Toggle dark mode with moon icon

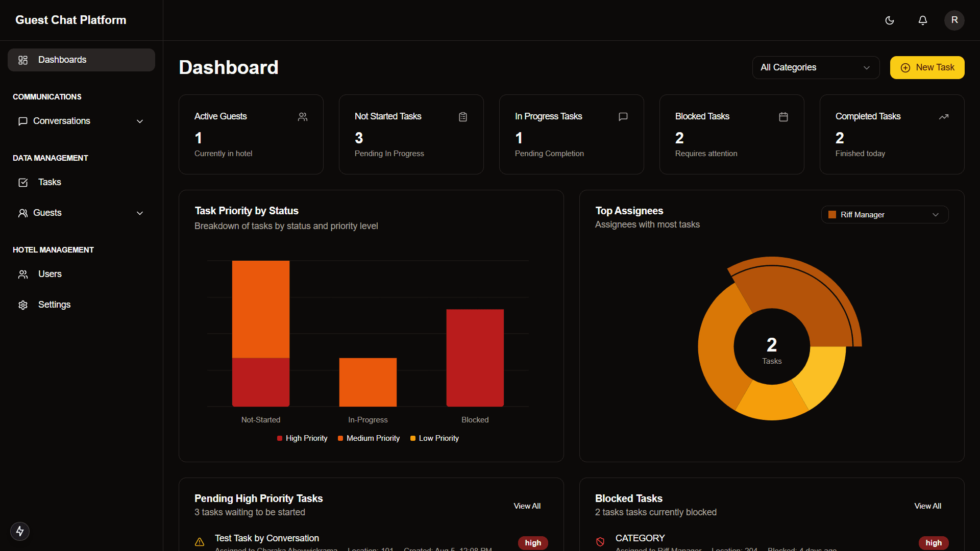coord(890,20)
